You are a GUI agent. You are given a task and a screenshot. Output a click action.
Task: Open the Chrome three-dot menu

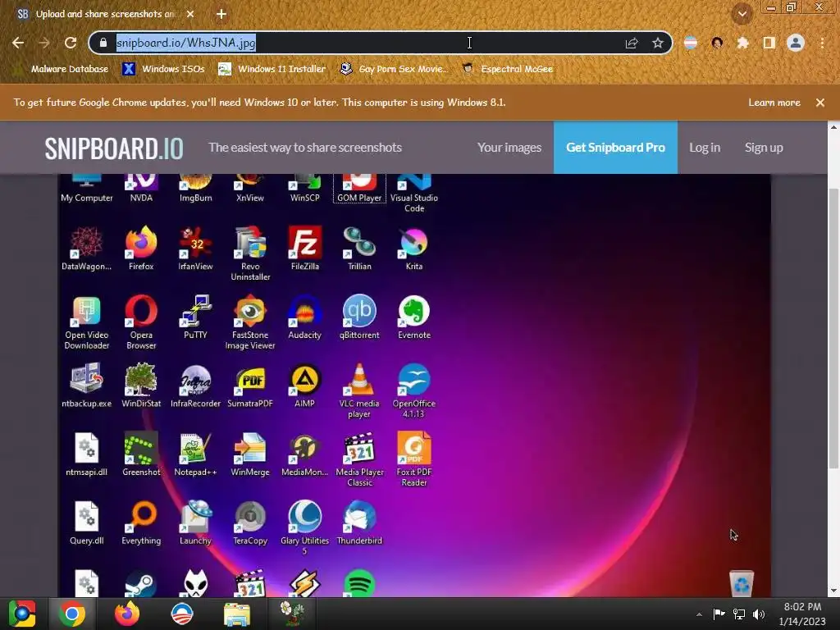[x=822, y=43]
